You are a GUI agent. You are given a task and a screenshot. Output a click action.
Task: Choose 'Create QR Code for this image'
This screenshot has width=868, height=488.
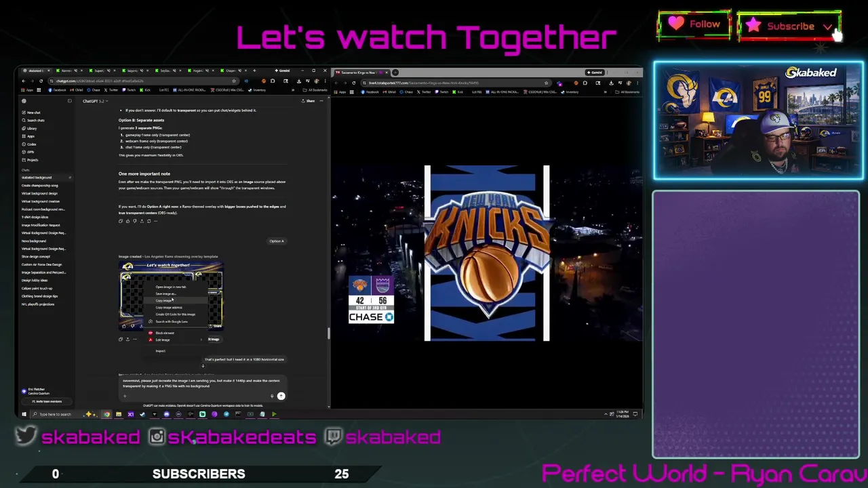click(x=176, y=314)
